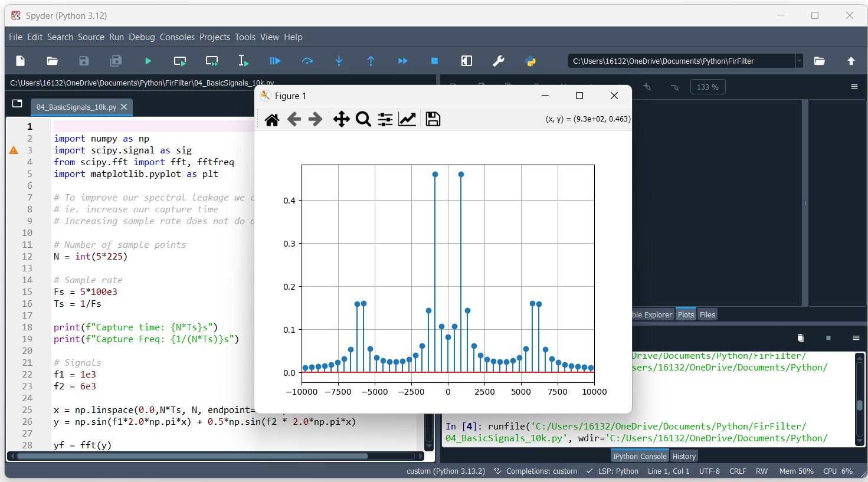The width and height of the screenshot is (868, 482).
Task: Click the Line 1, Col 1 indicator
Action: click(668, 471)
